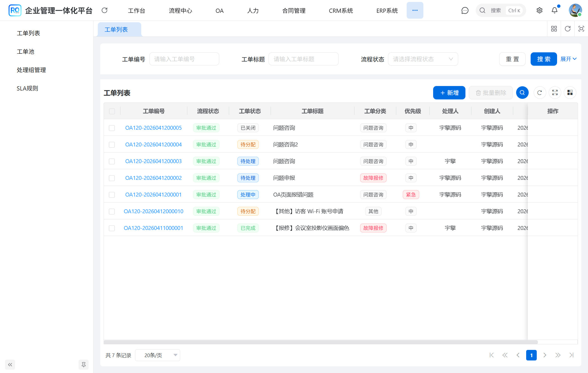Click the refresh icon beside the platform title

[104, 11]
